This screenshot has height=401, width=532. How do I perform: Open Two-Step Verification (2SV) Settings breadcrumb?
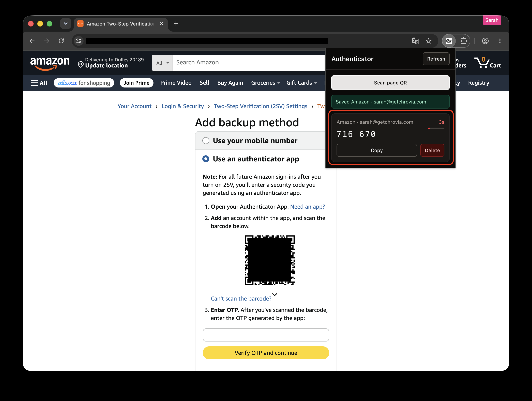click(261, 106)
